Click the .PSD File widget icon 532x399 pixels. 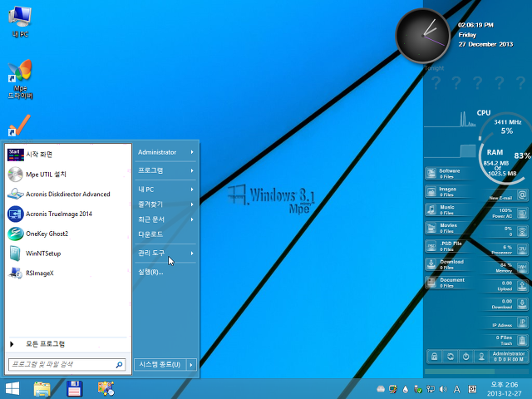431,246
